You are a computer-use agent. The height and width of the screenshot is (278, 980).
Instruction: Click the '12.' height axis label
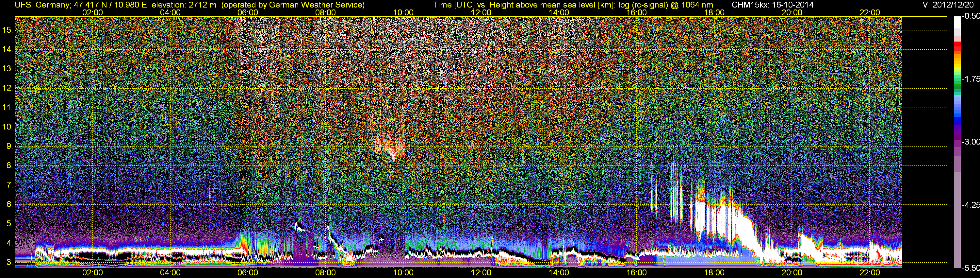(x=8, y=88)
